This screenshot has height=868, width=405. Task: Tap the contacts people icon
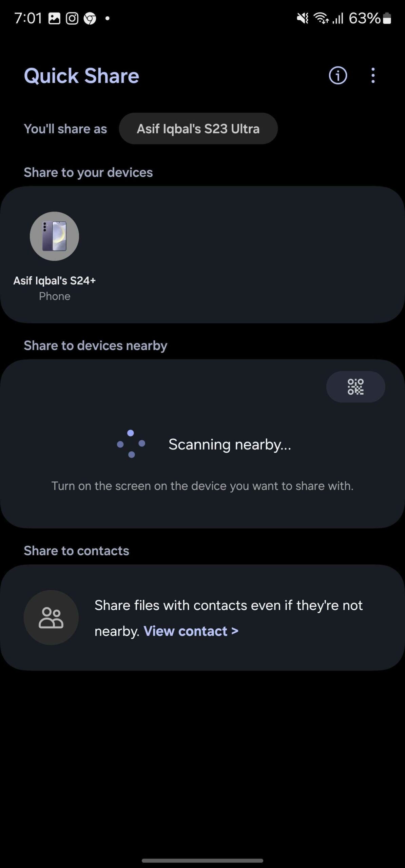51,617
